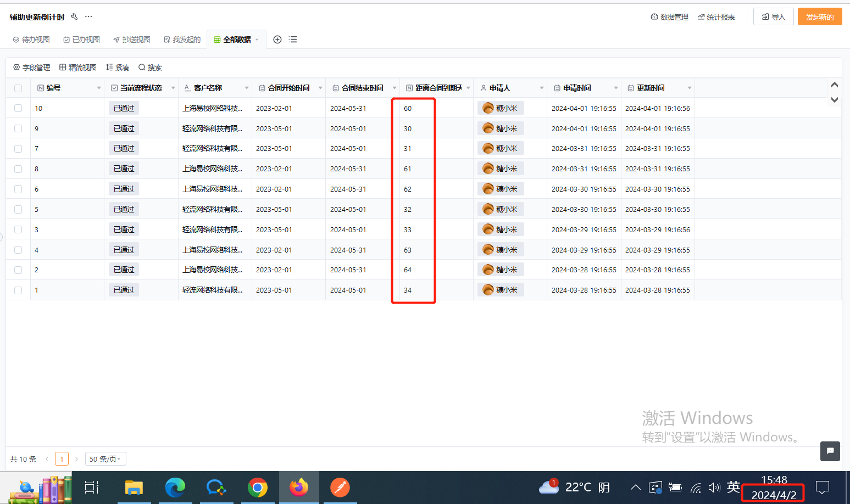Image resolution: width=850 pixels, height=504 pixels.
Task: Select all rows with header checkbox
Action: coord(18,88)
